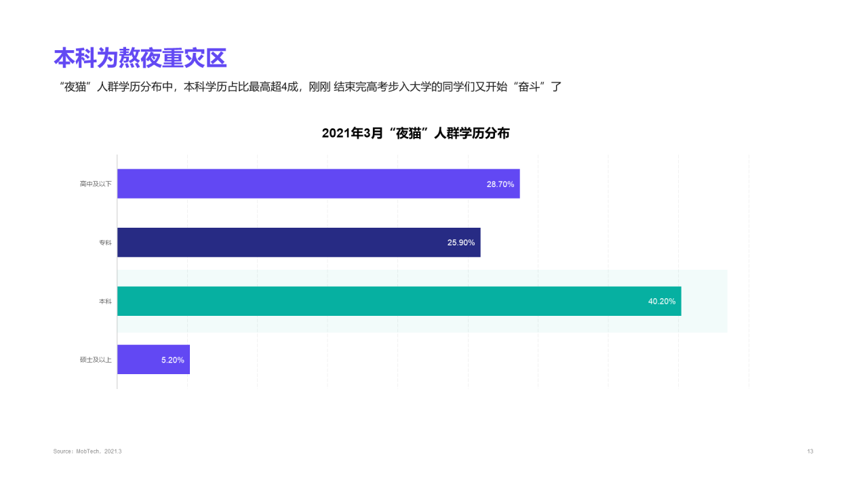Click the 28.70% data label
The image size is (868, 488).
pyautogui.click(x=500, y=184)
